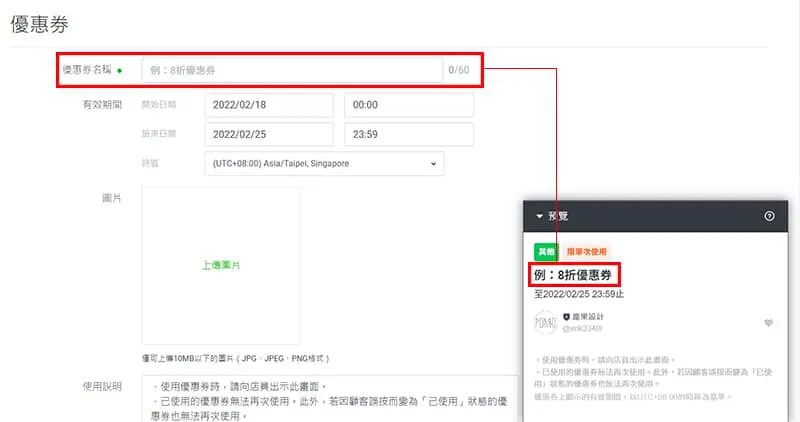Click the timezone dropdown arrow
800x422 pixels.
pos(433,163)
